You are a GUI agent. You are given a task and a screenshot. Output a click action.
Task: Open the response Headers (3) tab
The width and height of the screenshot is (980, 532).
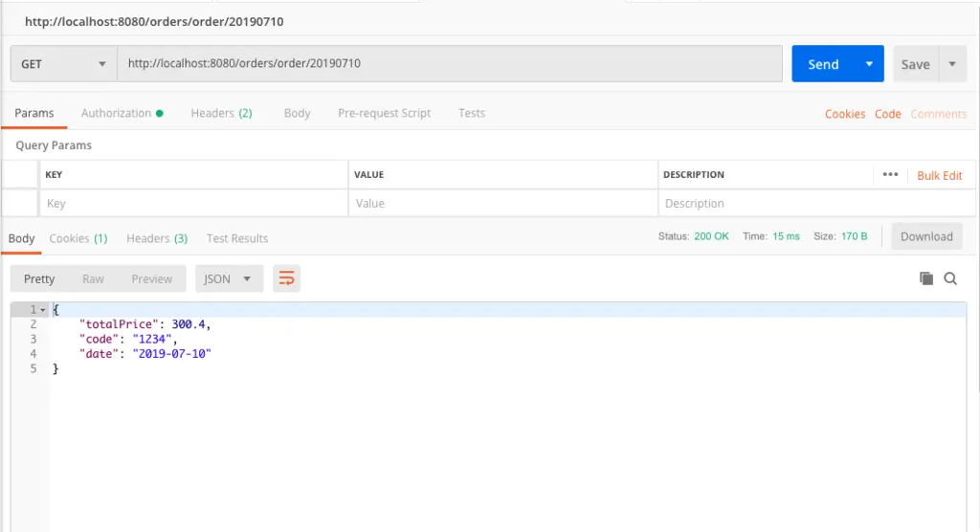[x=157, y=238]
